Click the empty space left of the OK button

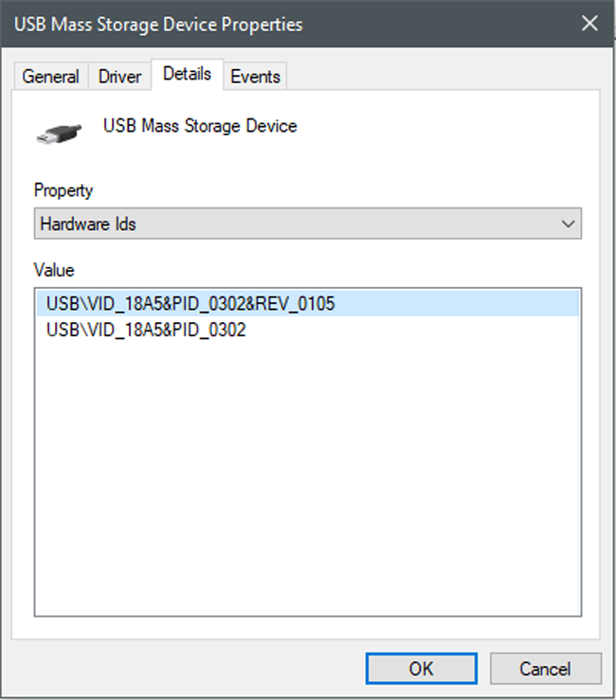[190, 668]
